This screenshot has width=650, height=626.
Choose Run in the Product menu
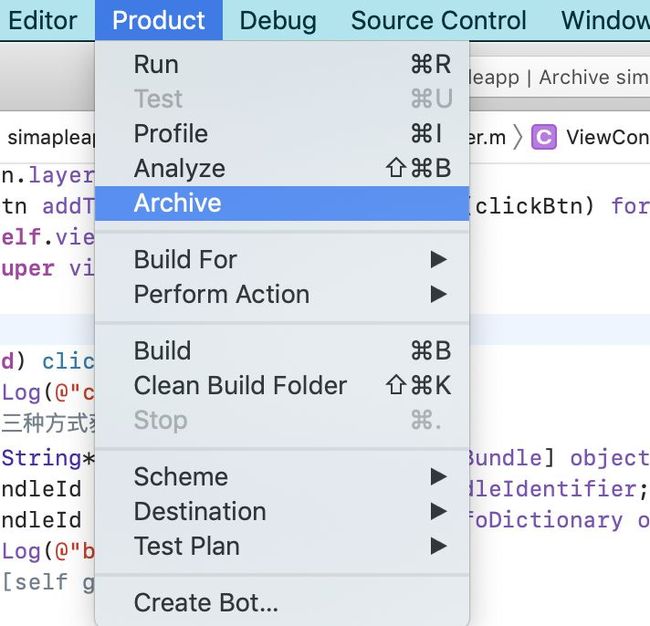point(282,65)
